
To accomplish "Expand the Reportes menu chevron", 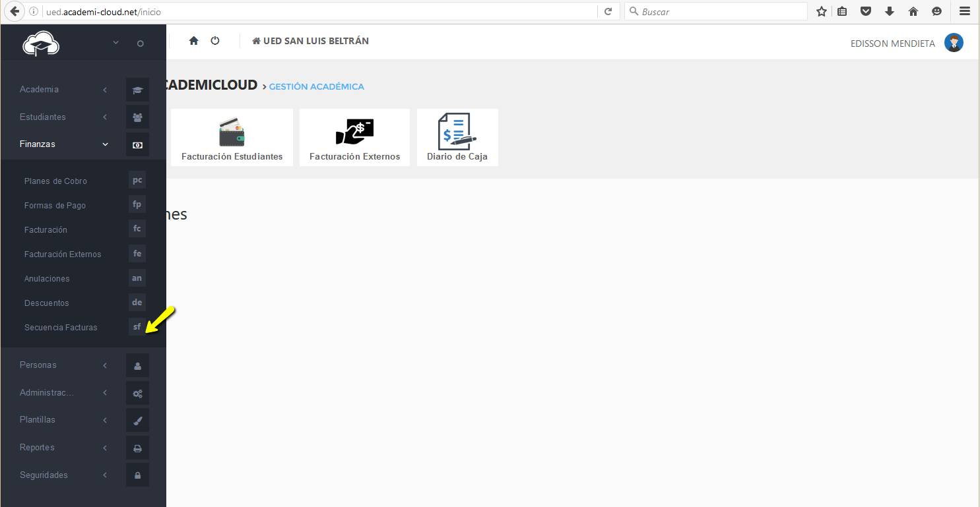I will pos(105,448).
